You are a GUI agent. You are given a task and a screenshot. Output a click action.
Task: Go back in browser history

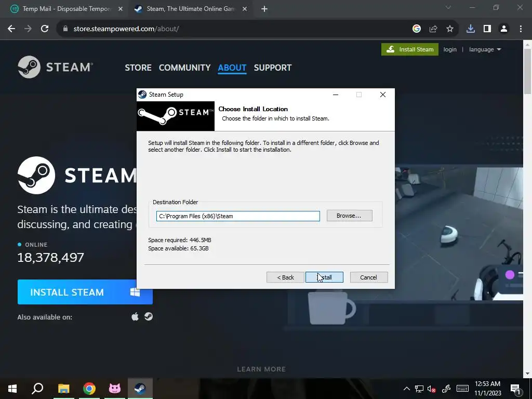(x=11, y=29)
